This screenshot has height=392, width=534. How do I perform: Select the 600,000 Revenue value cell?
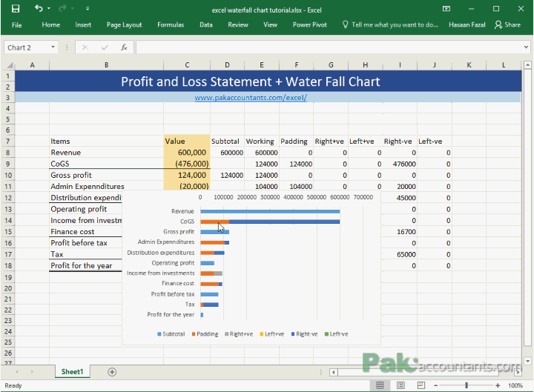[x=187, y=153]
